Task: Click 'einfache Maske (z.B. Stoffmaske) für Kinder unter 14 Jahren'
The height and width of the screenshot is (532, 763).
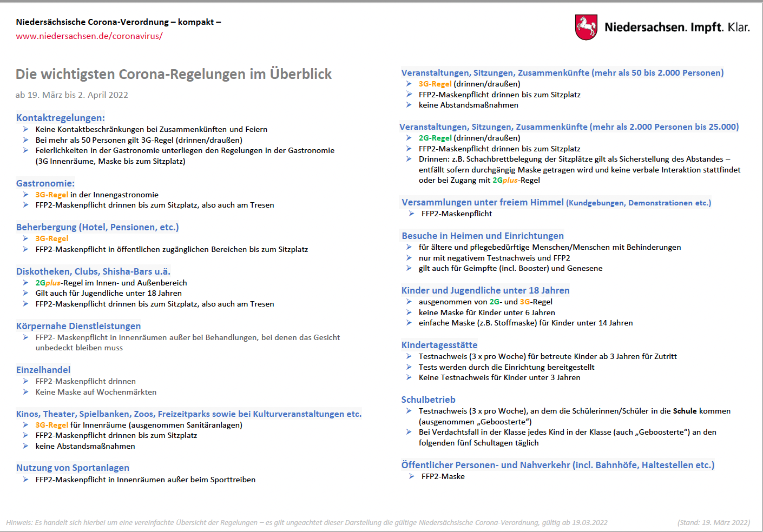Action: coord(525,323)
